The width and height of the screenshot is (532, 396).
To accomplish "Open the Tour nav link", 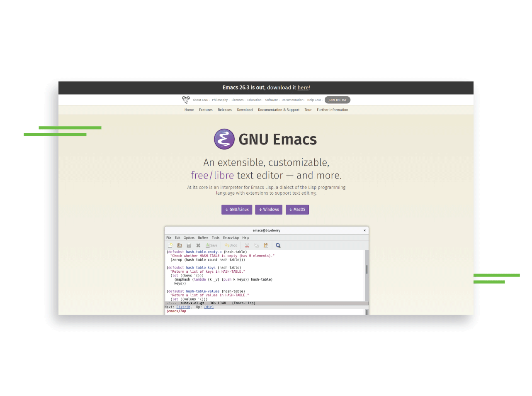I will pos(308,110).
